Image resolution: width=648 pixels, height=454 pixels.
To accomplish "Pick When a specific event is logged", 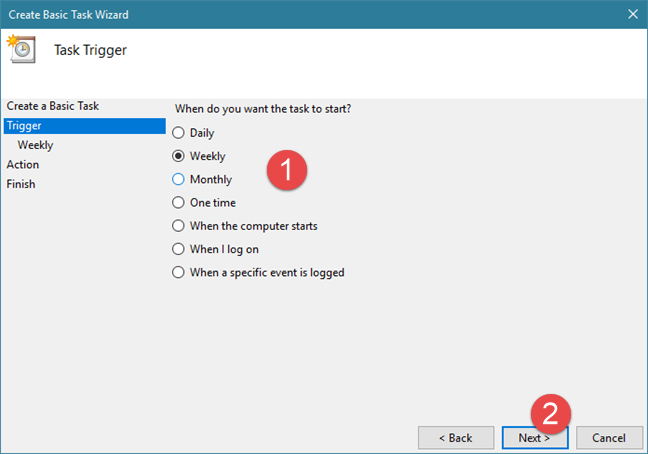I will click(x=179, y=272).
